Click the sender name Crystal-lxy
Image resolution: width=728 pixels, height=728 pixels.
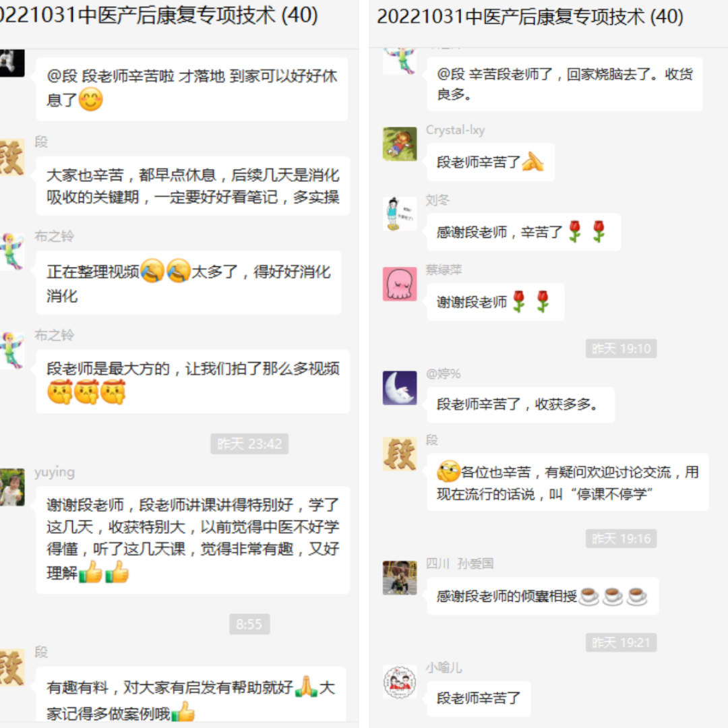(455, 130)
